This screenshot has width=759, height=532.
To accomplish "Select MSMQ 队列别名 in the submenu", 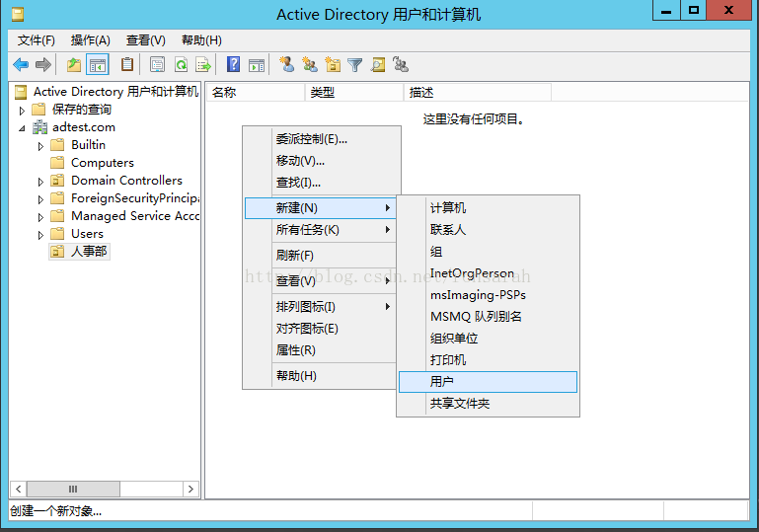I will coord(488,317).
